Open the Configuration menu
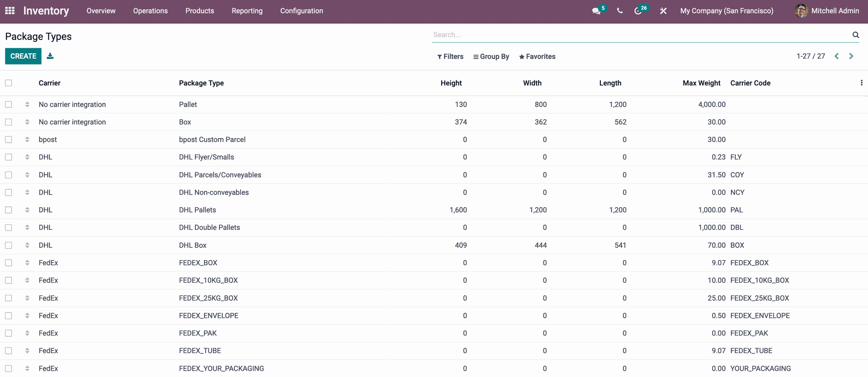 tap(302, 11)
